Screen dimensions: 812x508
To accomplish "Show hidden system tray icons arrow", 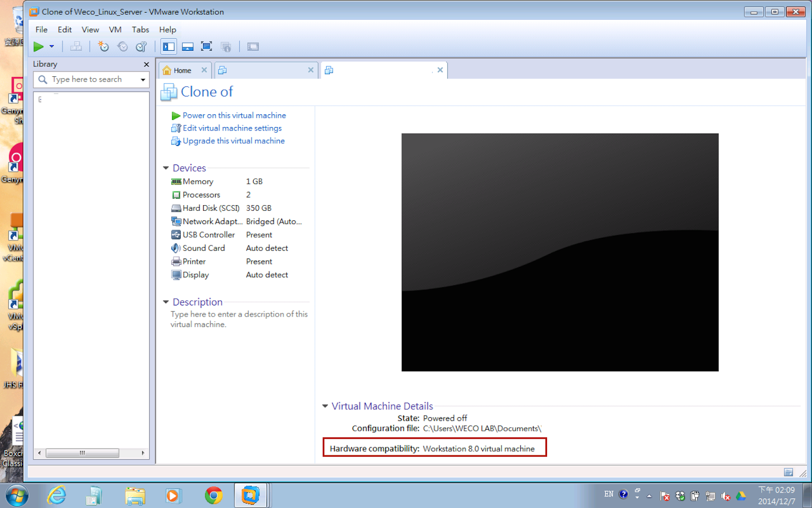I will pos(649,496).
